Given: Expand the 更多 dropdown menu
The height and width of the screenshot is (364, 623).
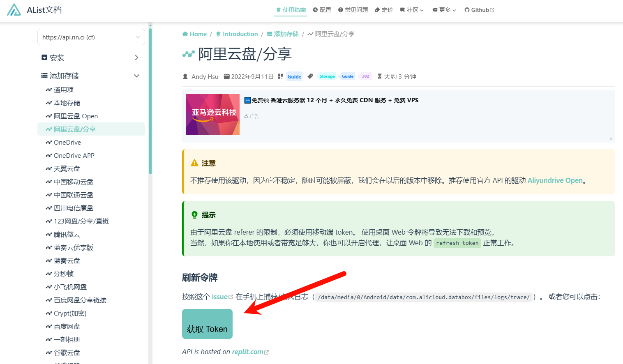Looking at the screenshot, I should [x=444, y=10].
